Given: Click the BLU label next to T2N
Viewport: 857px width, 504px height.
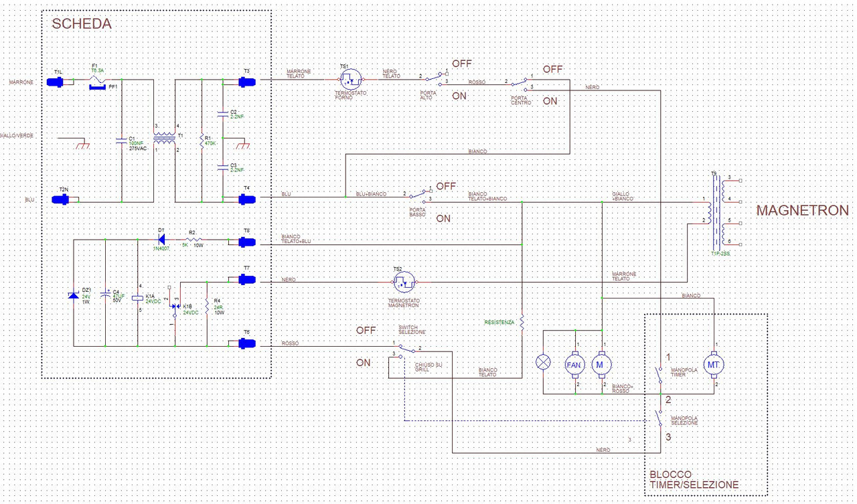Looking at the screenshot, I should (29, 199).
